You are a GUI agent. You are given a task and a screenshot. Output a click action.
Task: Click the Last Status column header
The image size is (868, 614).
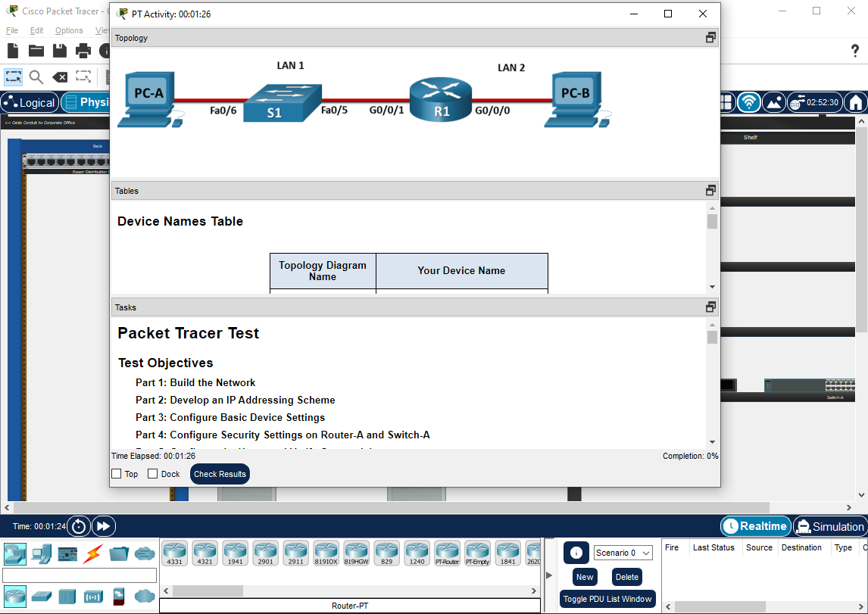pos(713,547)
